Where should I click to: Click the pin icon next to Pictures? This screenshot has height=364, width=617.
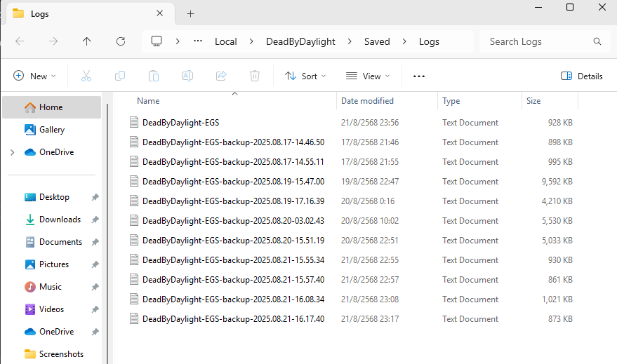click(x=95, y=264)
